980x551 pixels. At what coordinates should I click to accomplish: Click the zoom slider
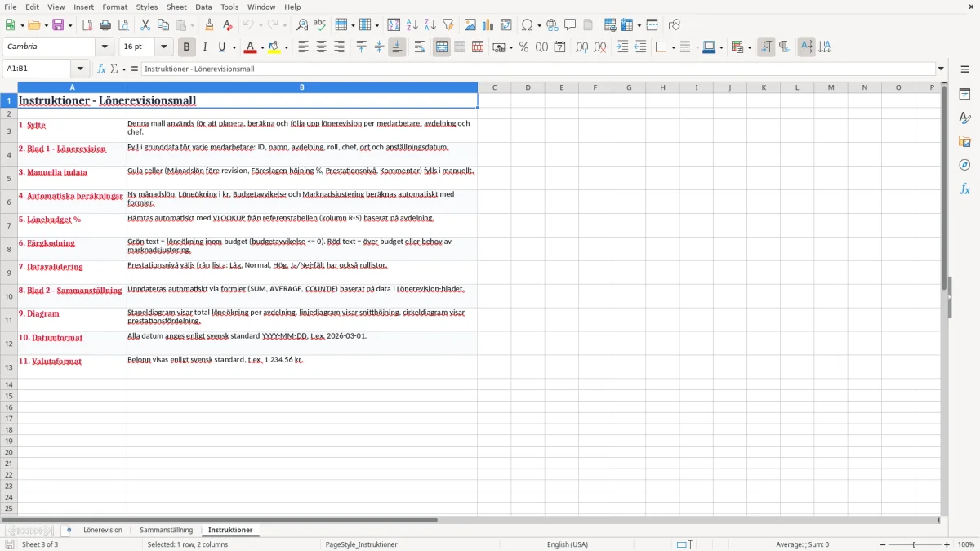click(x=914, y=544)
